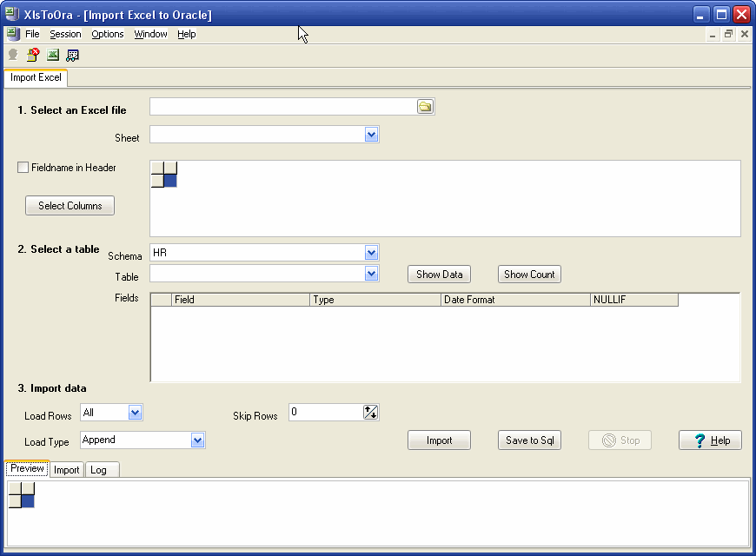Expand the Load Rows dropdown

pyautogui.click(x=135, y=413)
